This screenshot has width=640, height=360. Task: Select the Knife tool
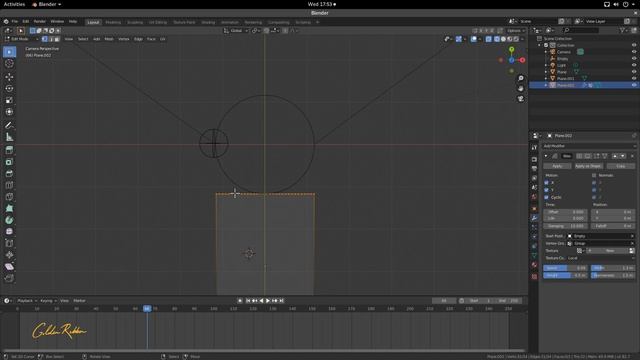click(x=9, y=197)
